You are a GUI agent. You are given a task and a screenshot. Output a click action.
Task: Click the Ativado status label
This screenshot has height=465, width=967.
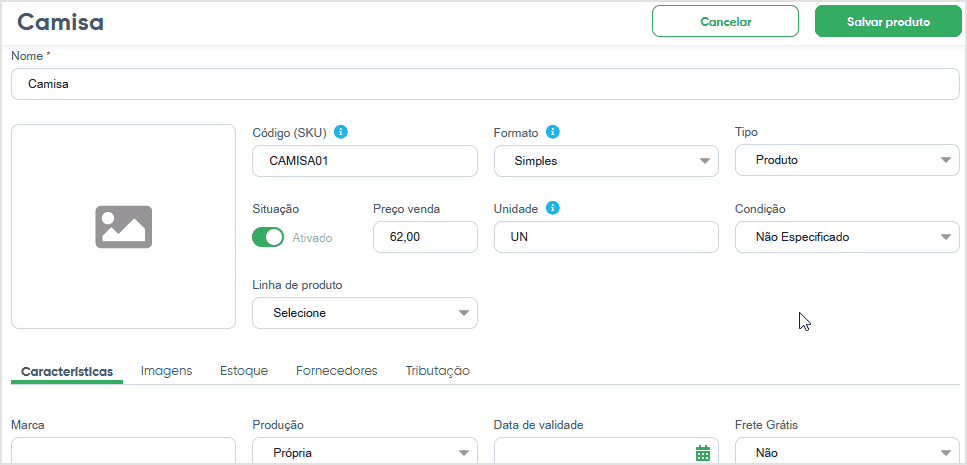click(312, 238)
